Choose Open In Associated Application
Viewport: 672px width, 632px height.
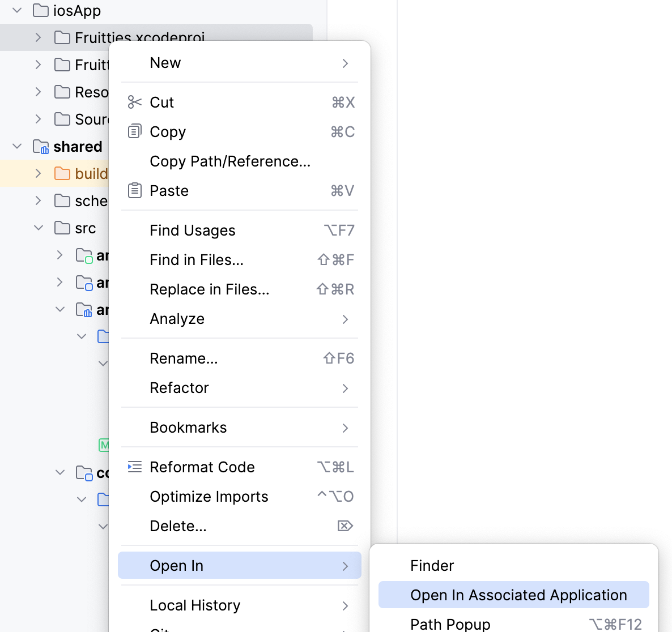(x=518, y=595)
